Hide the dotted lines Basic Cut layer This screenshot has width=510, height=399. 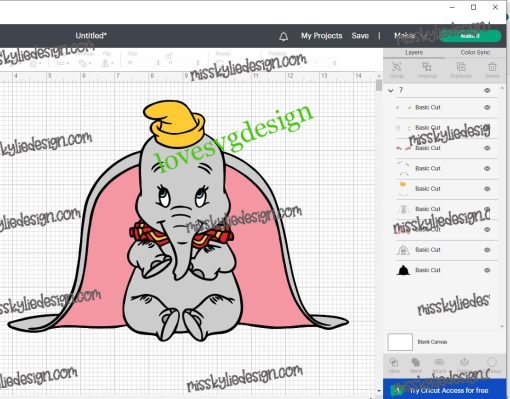(487, 168)
